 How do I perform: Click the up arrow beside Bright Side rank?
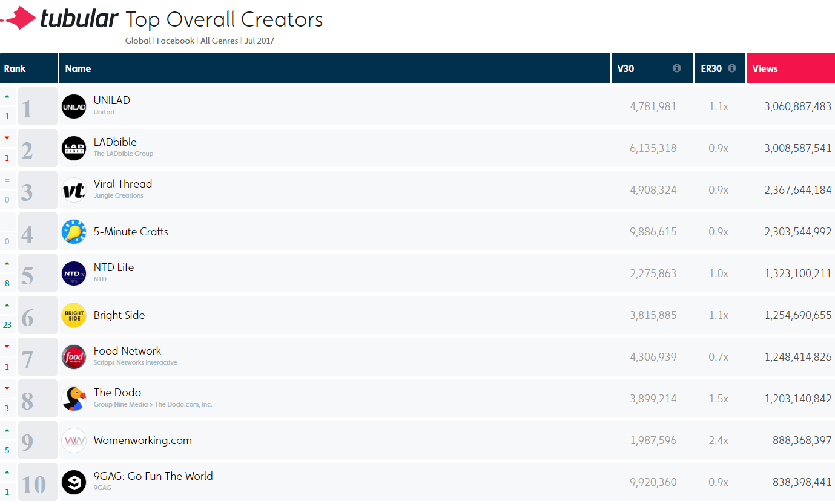point(7,305)
